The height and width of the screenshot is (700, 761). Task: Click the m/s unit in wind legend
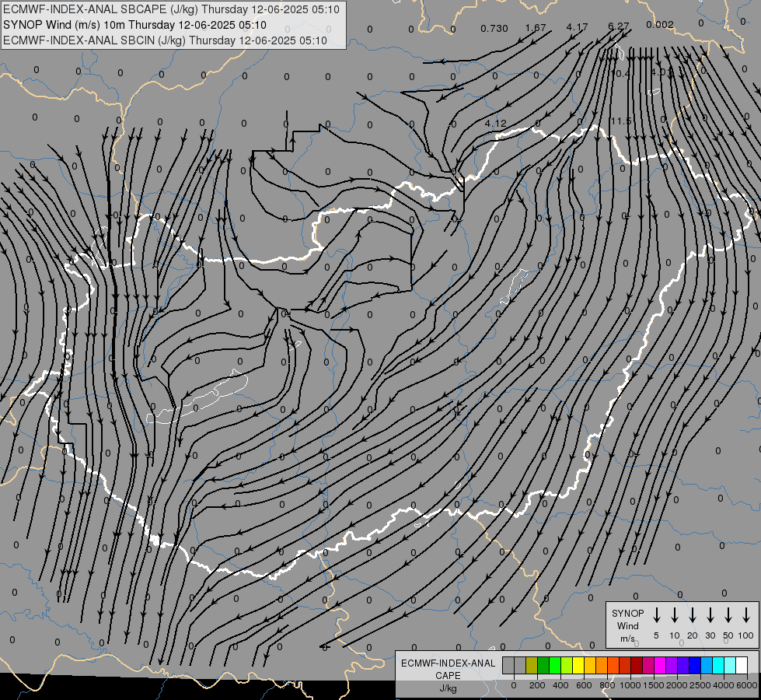point(627,639)
